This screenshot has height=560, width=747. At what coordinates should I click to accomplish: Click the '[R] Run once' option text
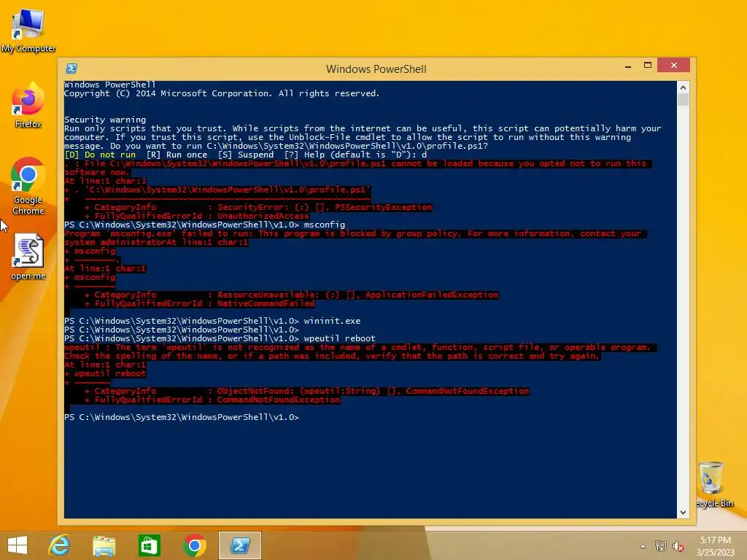pyautogui.click(x=177, y=155)
